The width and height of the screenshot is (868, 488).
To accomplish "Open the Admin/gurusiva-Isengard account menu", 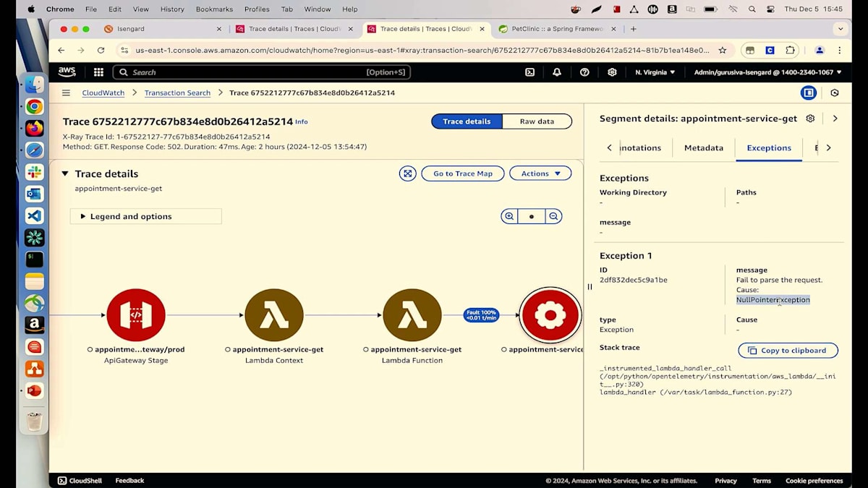I will click(768, 72).
